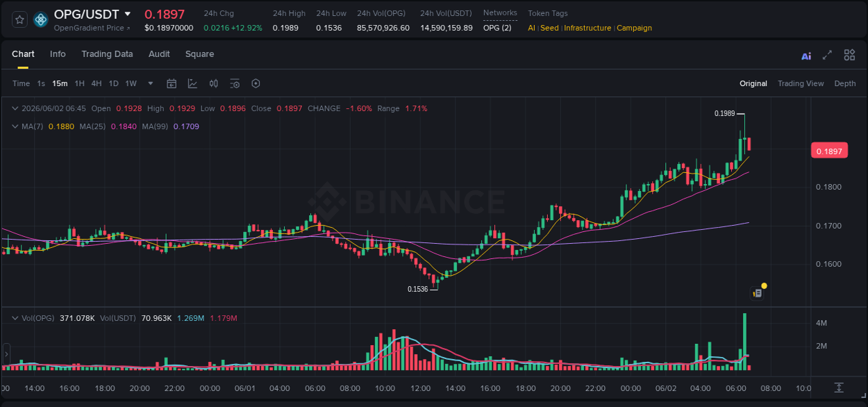Open the Trading Data tab
Screen dimensions: 868x407
(107, 54)
